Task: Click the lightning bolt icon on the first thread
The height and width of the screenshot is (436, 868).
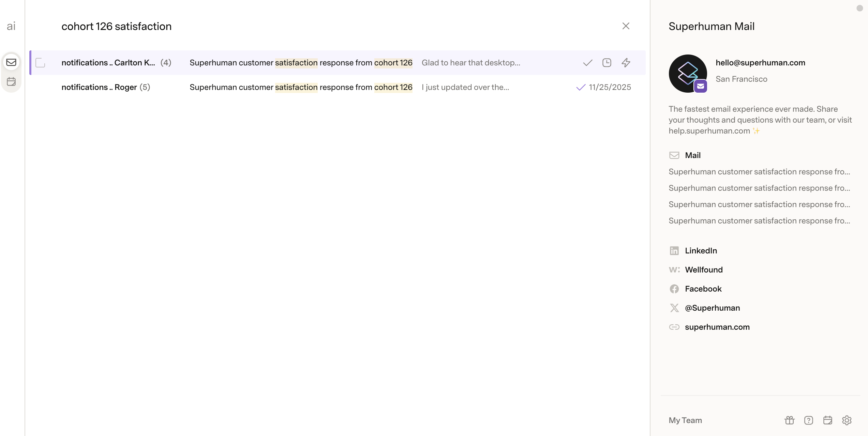Action: [626, 63]
